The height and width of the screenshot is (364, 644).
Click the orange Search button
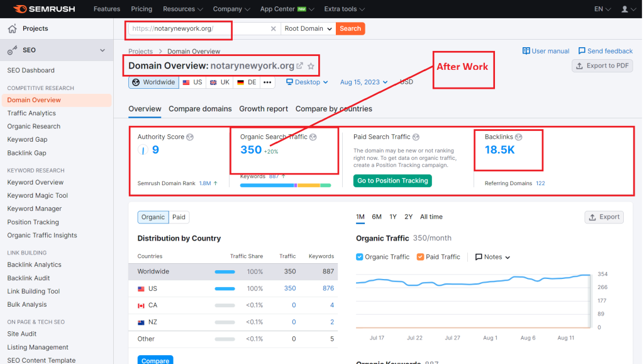(350, 28)
